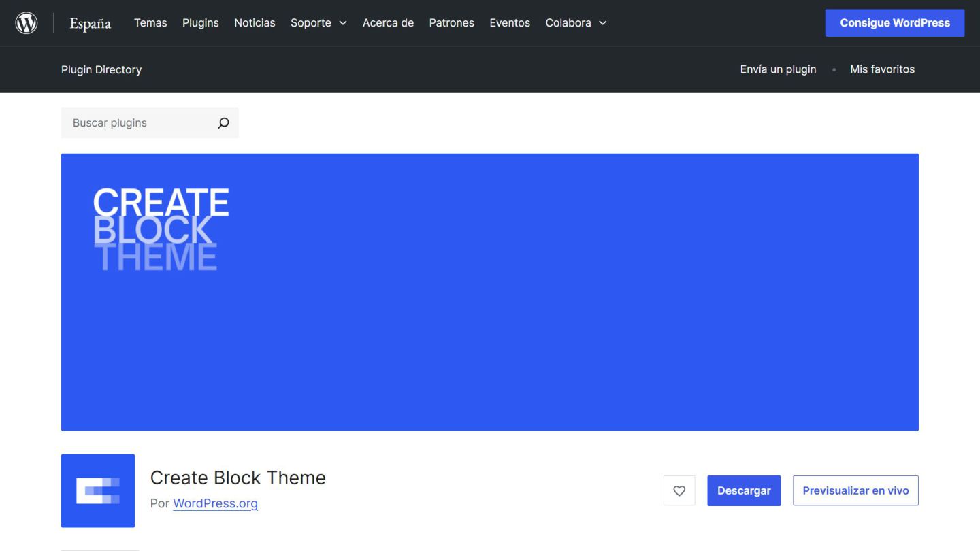Select the Patrones menu item
Image resolution: width=980 pixels, height=551 pixels.
click(451, 22)
